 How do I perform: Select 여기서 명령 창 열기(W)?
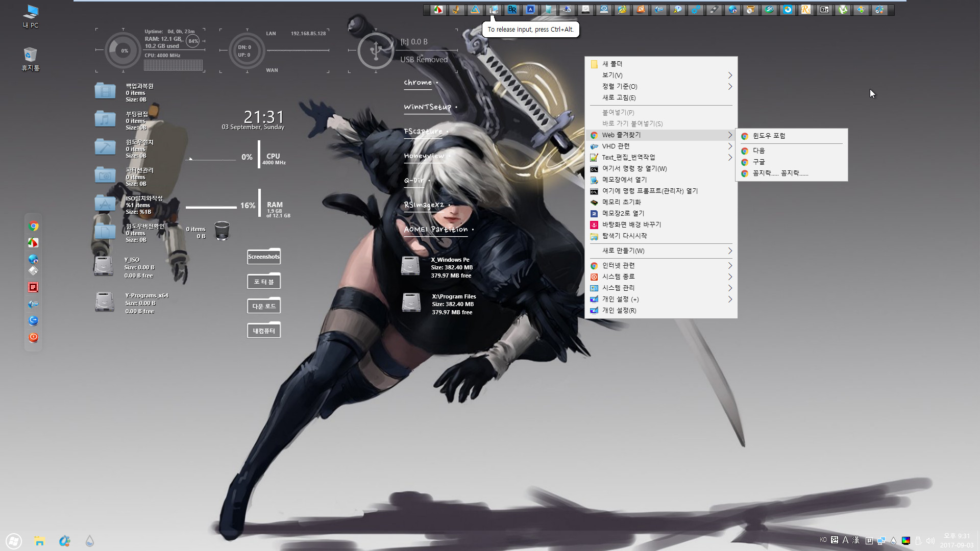(661, 169)
